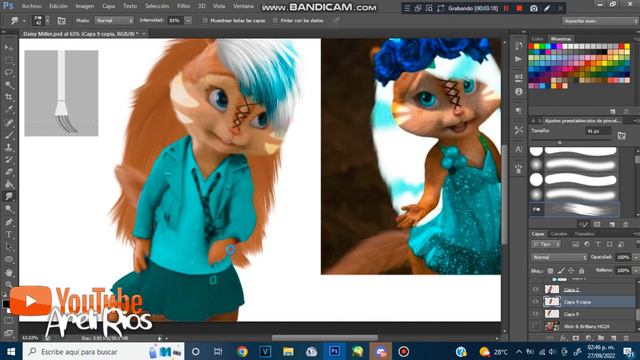Image resolution: width=640 pixels, height=360 pixels.
Task: Open the layer blend mode Normal dropdown
Action: 559,257
